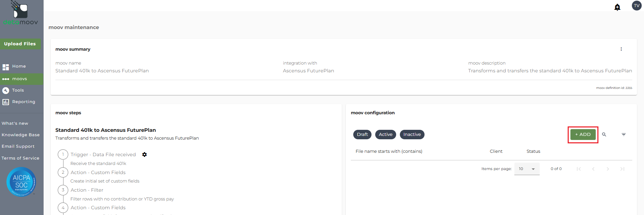The width and height of the screenshot is (644, 215).
Task: Click the AICPA SOC badge
Action: [21, 182]
